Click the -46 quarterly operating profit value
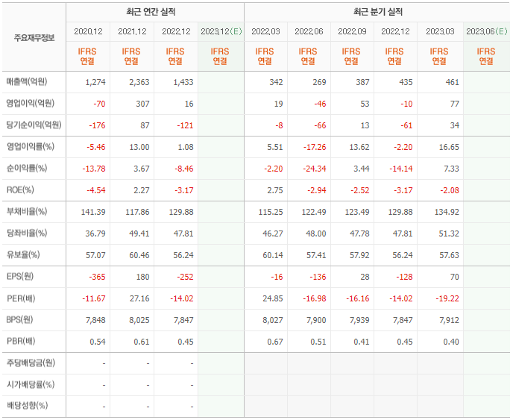Viewport: 513px width, 420px height. pyautogui.click(x=320, y=104)
